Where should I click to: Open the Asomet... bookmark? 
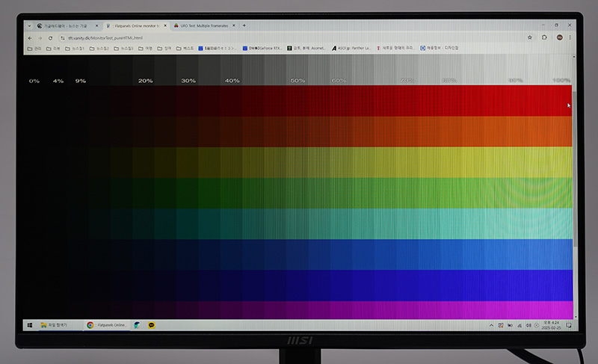click(x=306, y=48)
